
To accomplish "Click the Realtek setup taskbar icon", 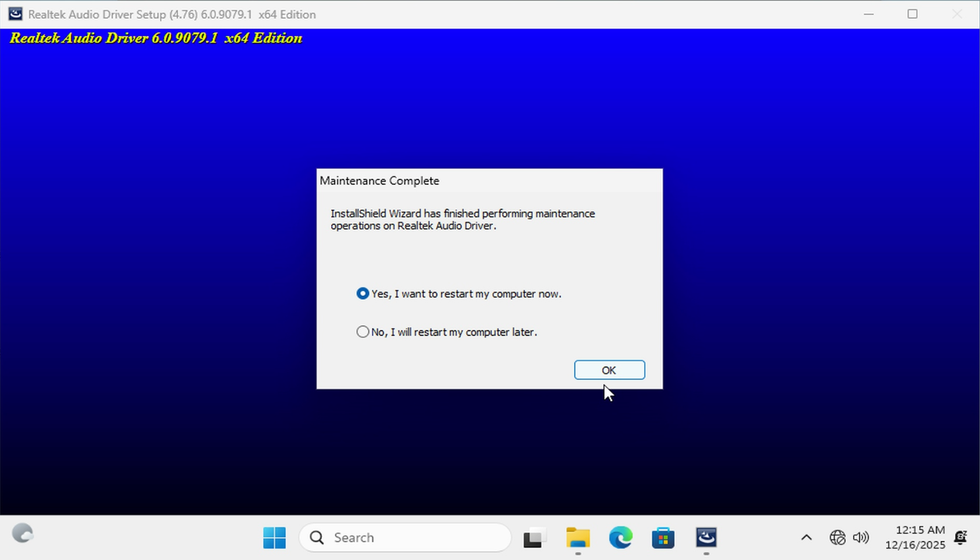I will [706, 538].
